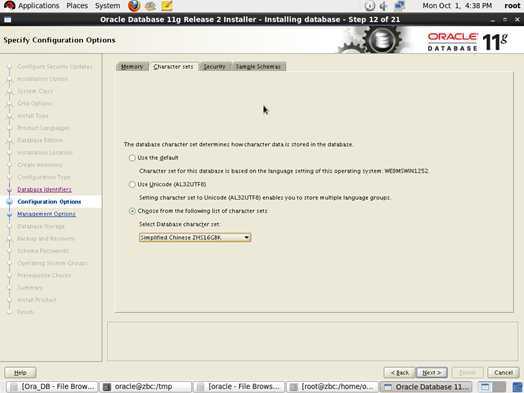Open the System menu
The height and width of the screenshot is (393, 524).
107,6
